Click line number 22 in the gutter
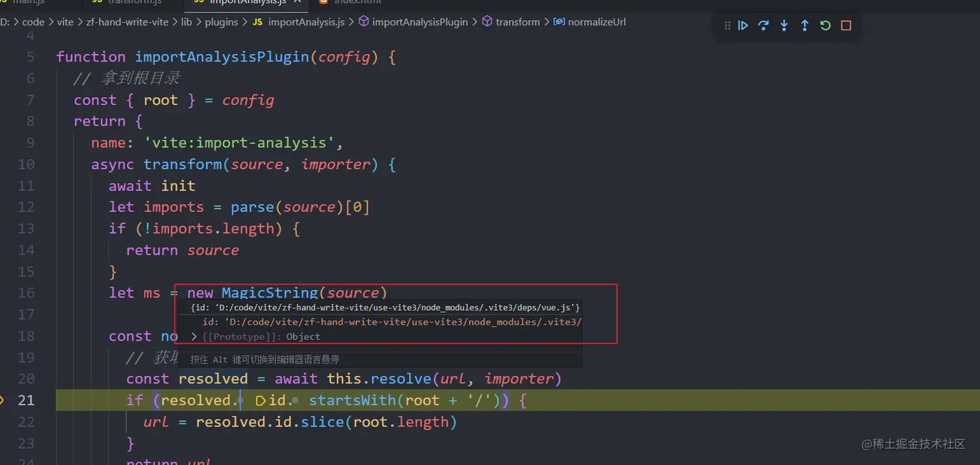980x465 pixels. pos(26,422)
